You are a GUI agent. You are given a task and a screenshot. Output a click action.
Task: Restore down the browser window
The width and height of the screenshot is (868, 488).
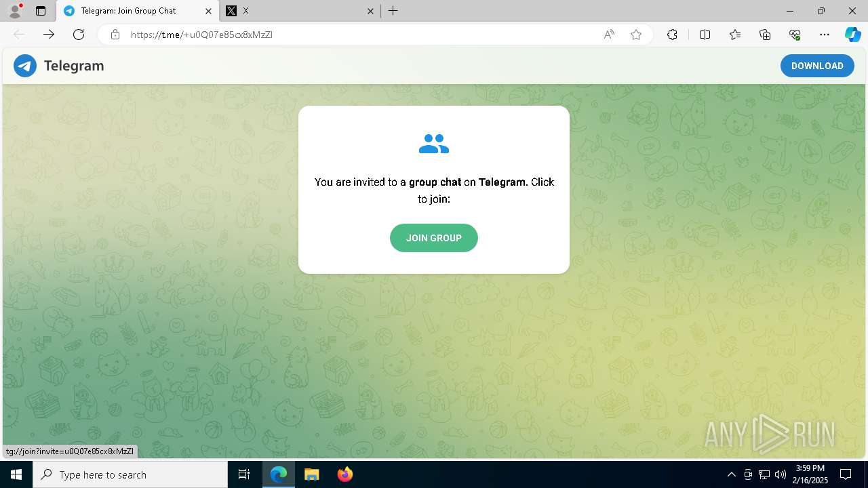[821, 11]
